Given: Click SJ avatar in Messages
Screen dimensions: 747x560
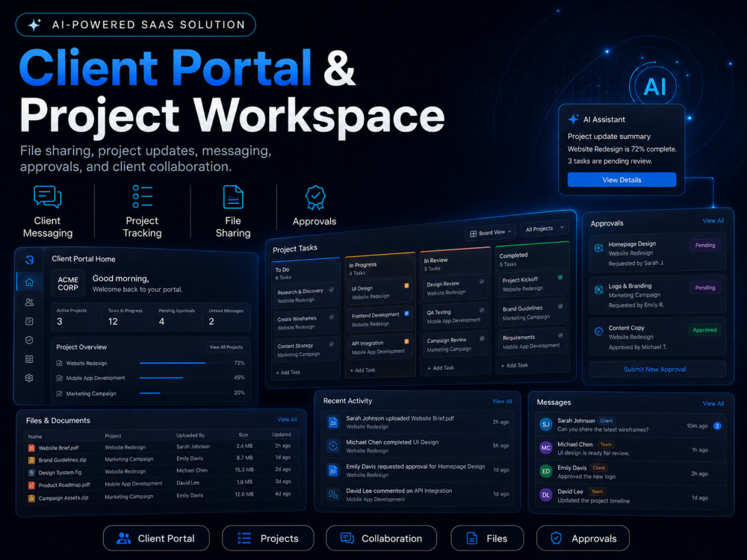Looking at the screenshot, I should click(x=546, y=424).
